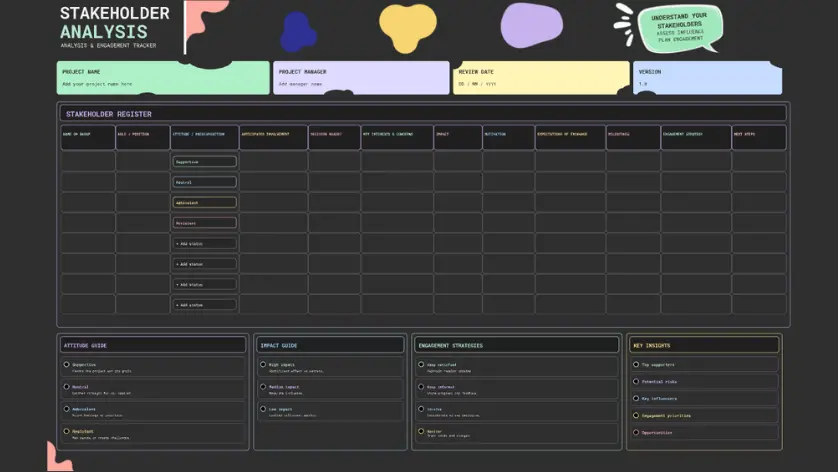838x472 pixels.
Task: Click the Version field
Action: pos(708,78)
